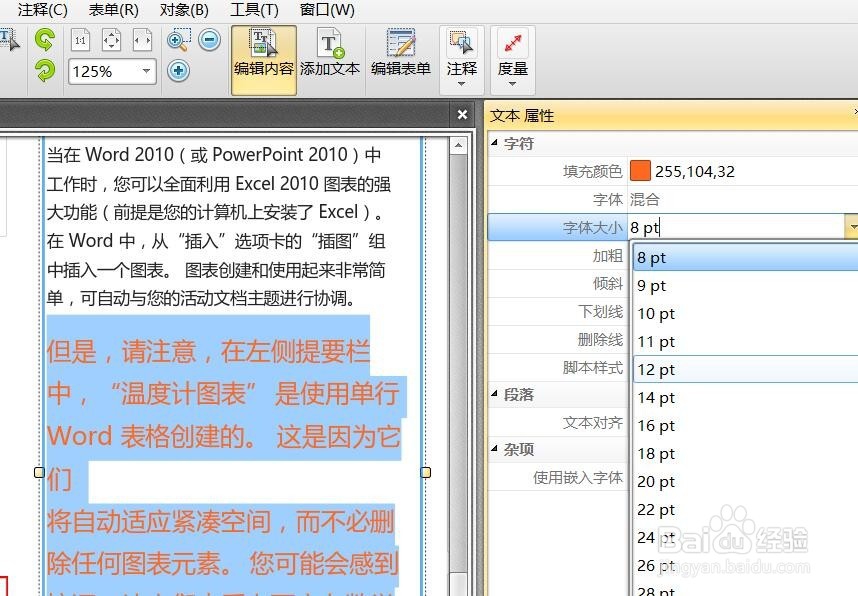
Task: Click the 度量 measure tool icon
Action: (513, 43)
